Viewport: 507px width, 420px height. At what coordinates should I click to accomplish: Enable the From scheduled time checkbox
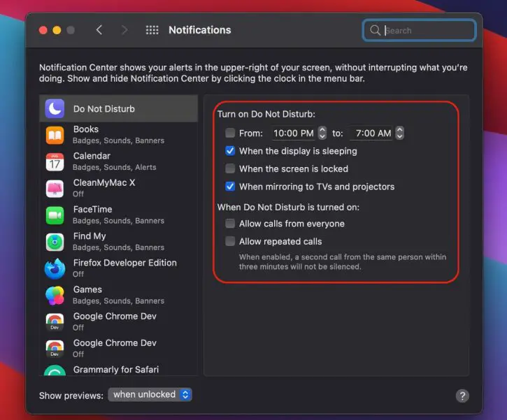(x=230, y=133)
